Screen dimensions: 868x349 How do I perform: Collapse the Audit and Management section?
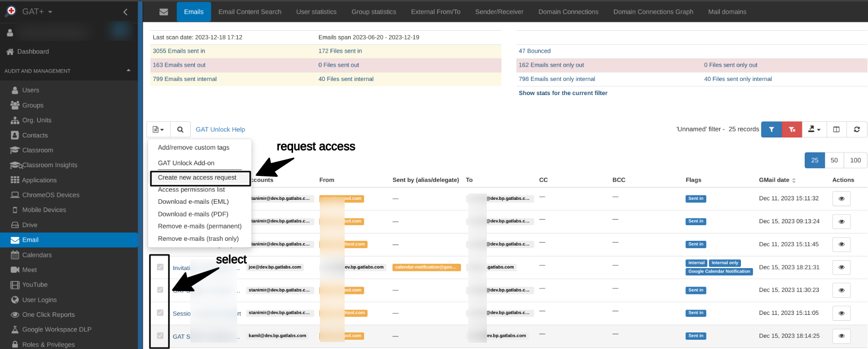coord(129,71)
